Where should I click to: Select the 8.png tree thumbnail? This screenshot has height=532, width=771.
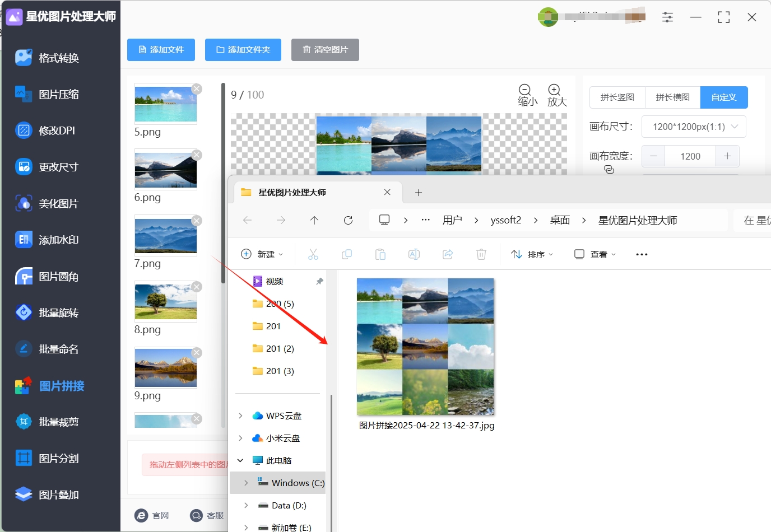[166, 301]
